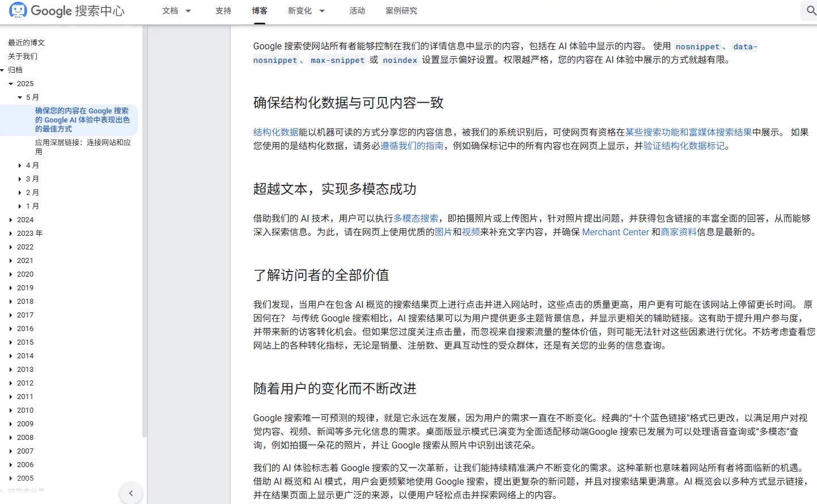Expand the 2013 archive year
Viewport: 817px width, 504px height.
coord(11,369)
